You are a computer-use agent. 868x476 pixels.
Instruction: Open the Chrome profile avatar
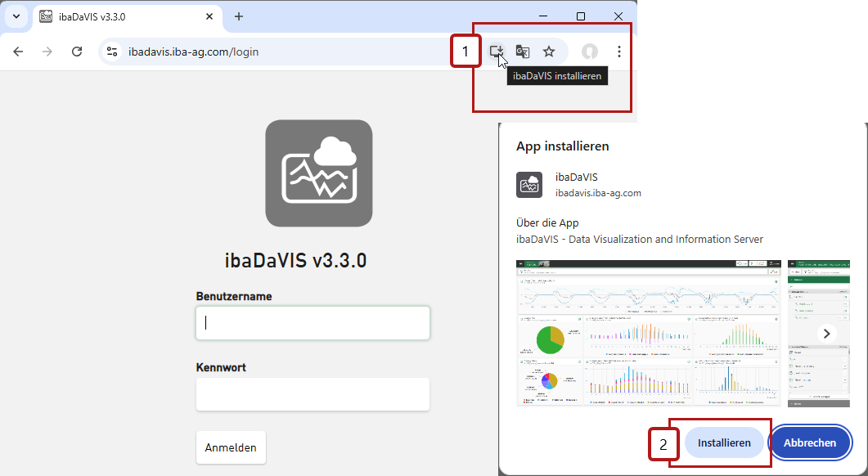tap(590, 52)
